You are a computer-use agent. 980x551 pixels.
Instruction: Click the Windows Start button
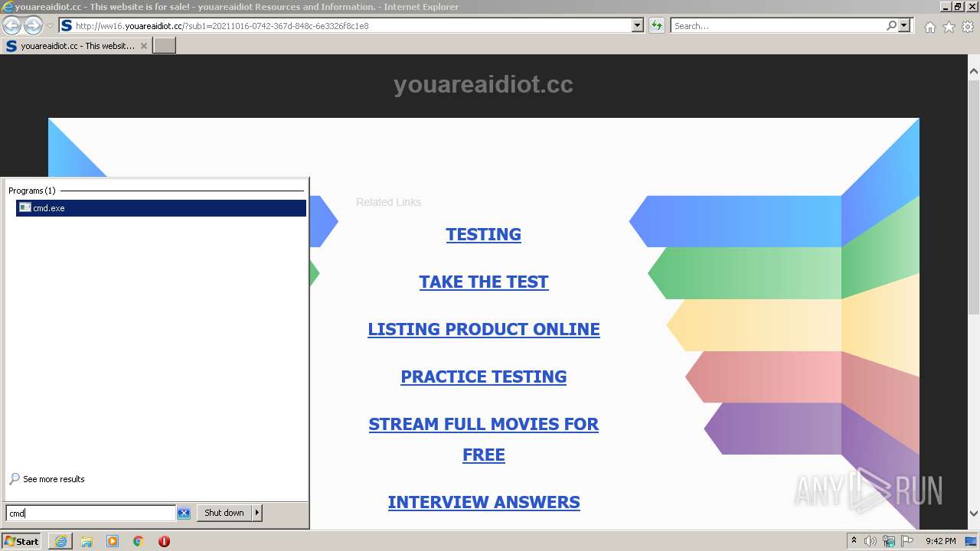coord(21,541)
